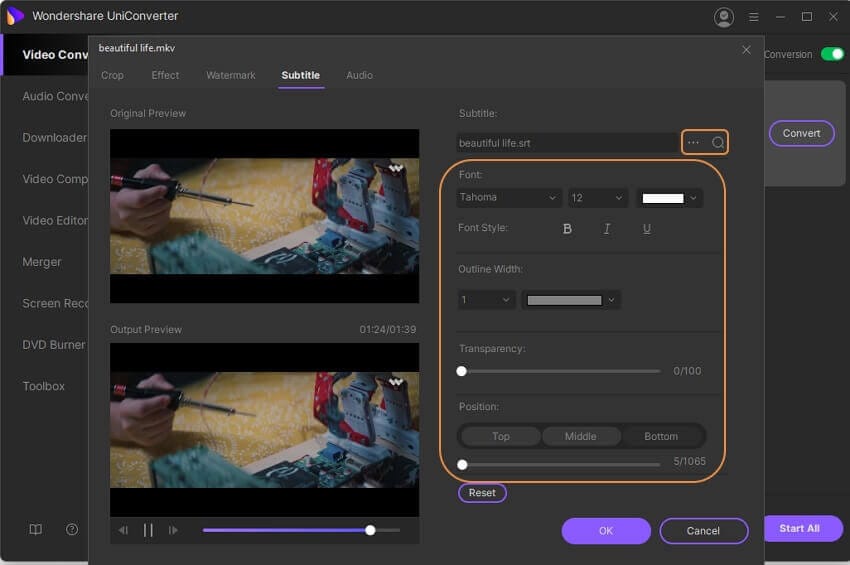Open the font size 12 dropdown
Screen dimensions: 850x565
click(597, 198)
